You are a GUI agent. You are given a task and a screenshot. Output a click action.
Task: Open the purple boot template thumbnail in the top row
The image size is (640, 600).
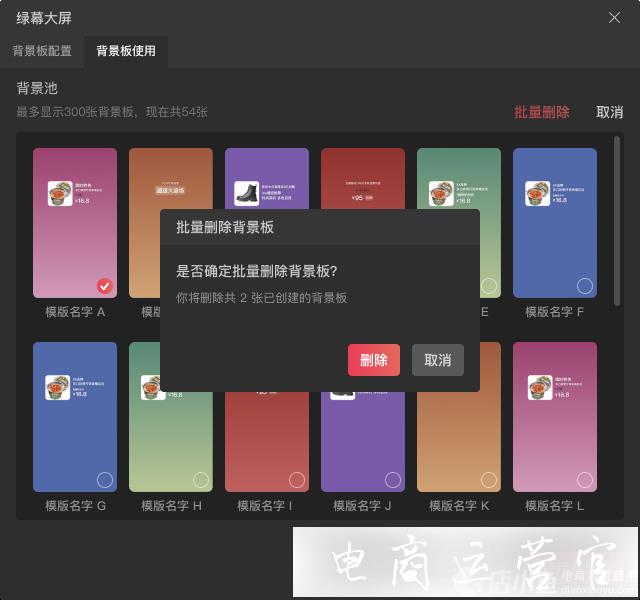(267, 178)
